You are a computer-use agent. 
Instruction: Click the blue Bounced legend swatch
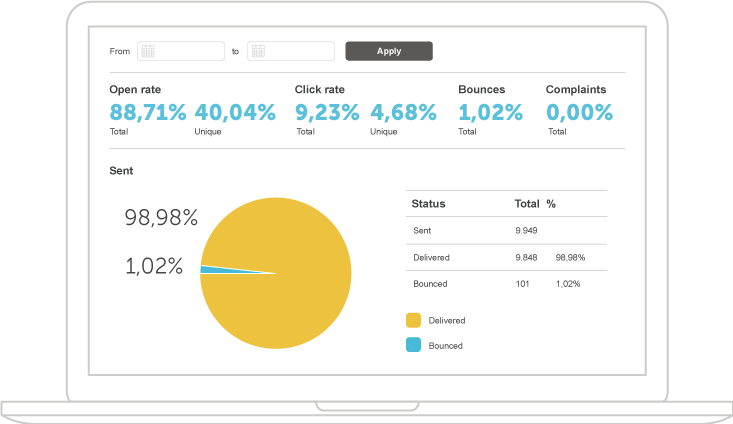click(x=413, y=345)
